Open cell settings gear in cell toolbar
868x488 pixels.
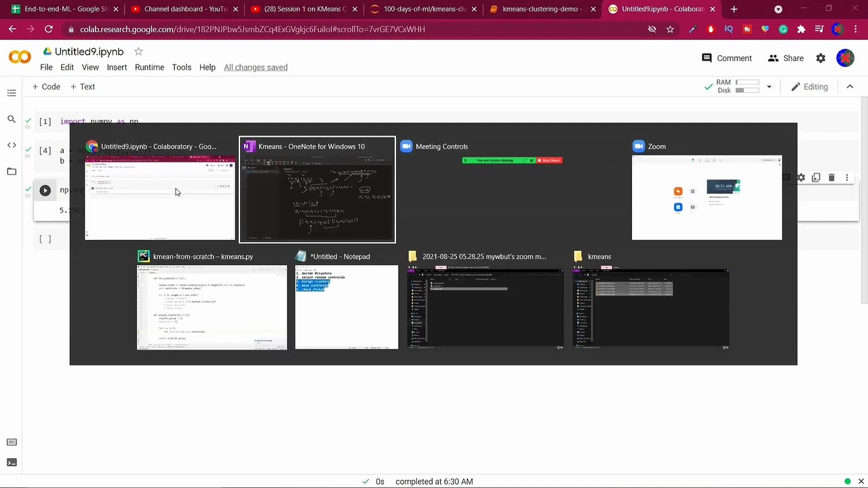(801, 178)
